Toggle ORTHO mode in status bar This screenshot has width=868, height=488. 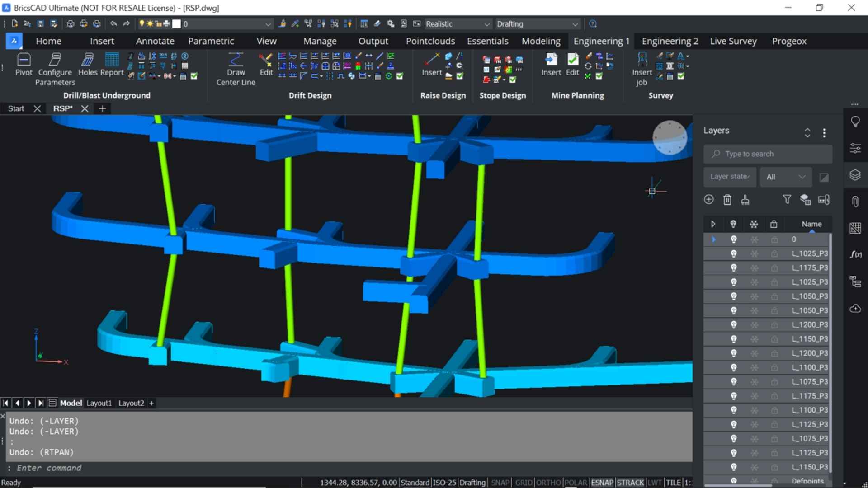point(548,483)
